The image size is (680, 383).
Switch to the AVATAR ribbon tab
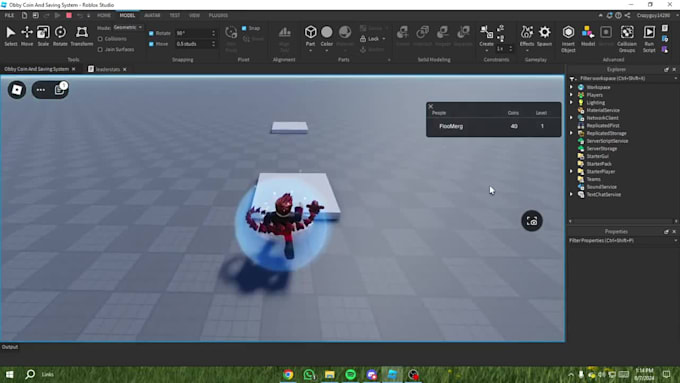152,15
